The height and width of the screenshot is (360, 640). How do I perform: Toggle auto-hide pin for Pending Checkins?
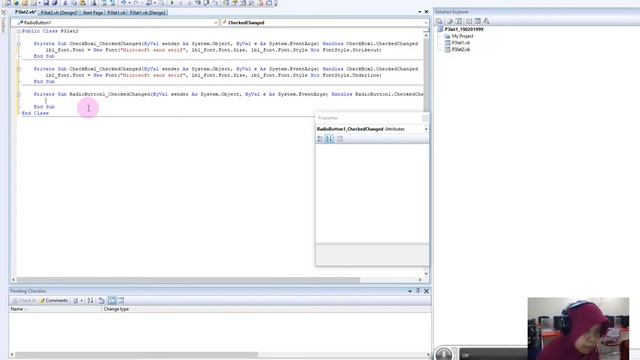pyautogui.click(x=418, y=291)
